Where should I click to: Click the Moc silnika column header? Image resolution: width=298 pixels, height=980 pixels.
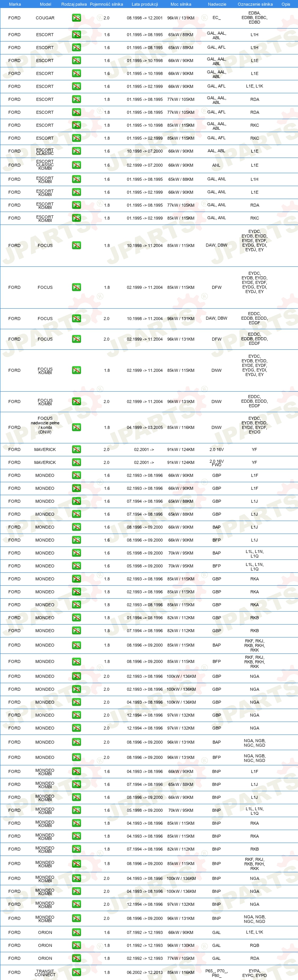pos(181,4)
